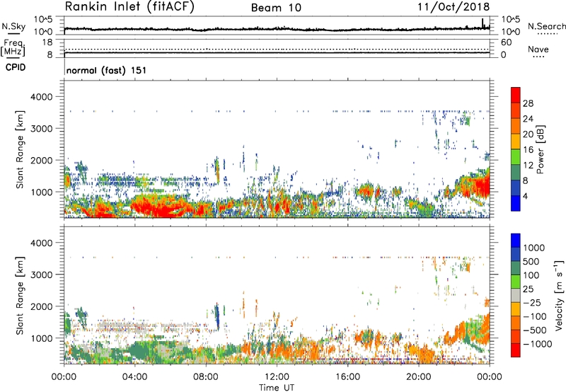Click the '04:00' time axis label
566x392 pixels.
point(134,377)
